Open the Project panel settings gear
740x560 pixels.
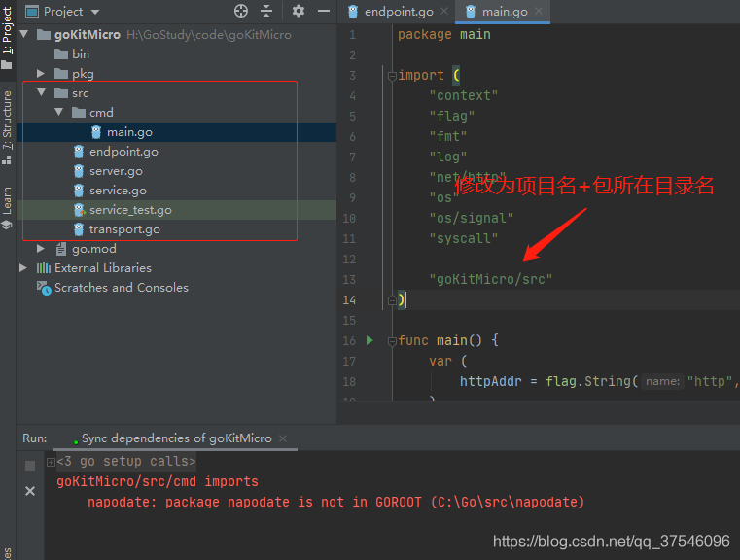click(299, 12)
